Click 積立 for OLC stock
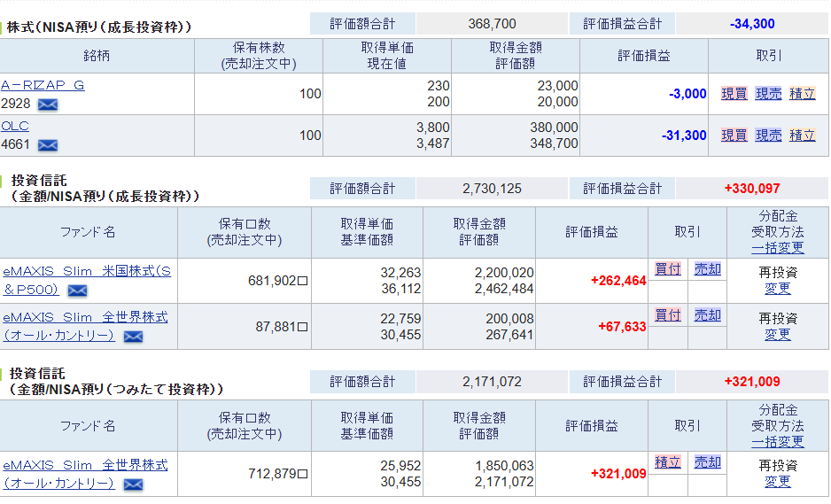 (x=803, y=136)
